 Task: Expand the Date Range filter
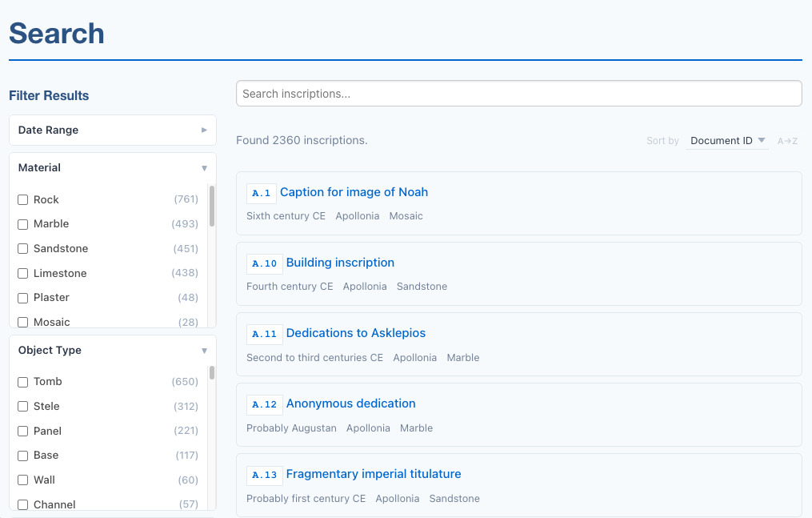[112, 130]
